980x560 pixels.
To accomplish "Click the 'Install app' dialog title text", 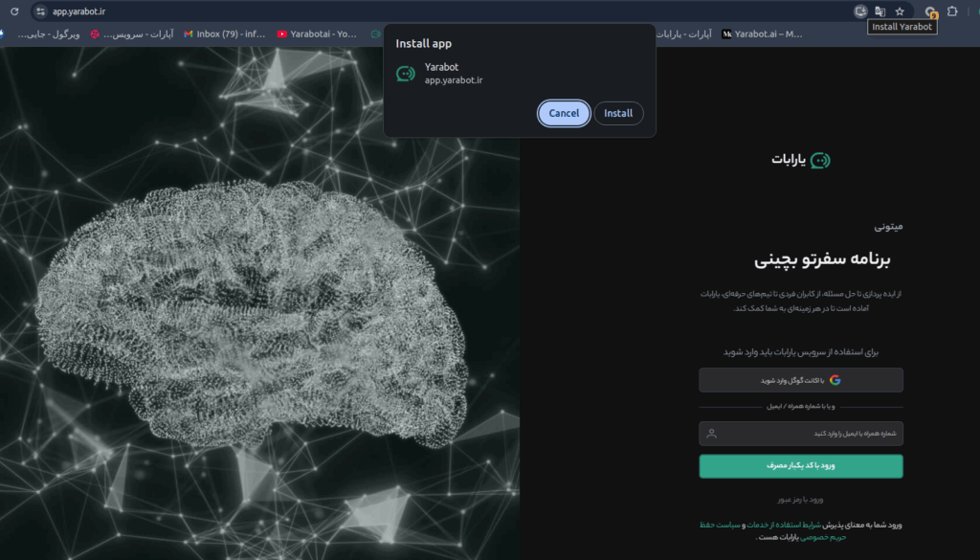I will 424,44.
